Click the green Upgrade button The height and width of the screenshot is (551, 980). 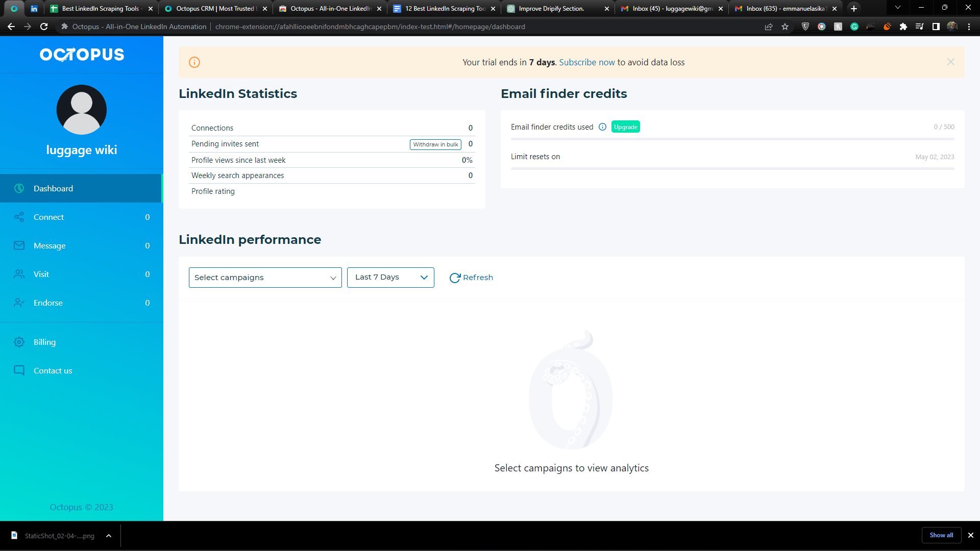[625, 127]
